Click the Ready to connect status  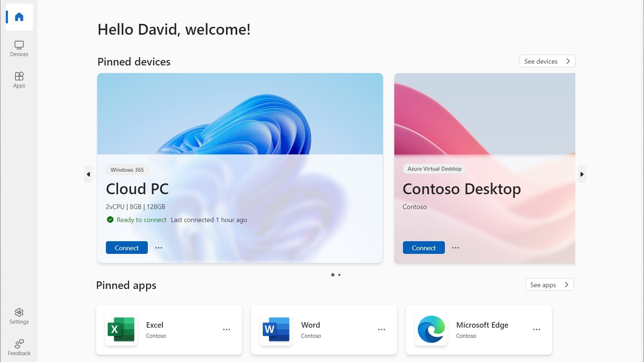click(141, 220)
